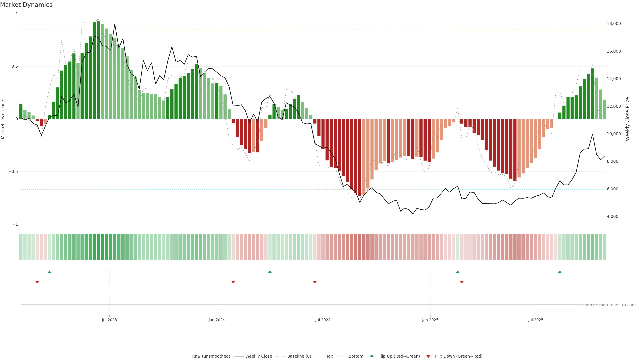Screen dimensions: 644x362
Task: Click the flip-up marker after Jan 2025
Action: pos(458,272)
